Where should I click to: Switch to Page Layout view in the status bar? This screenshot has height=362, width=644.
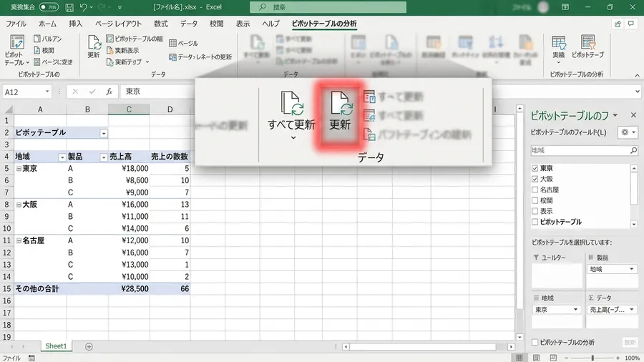[536, 358]
